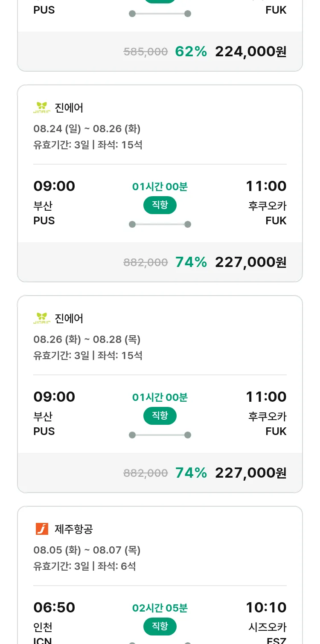
Task: Tap the 10:10 arrival time at 시즈오카
Action: (x=266, y=607)
